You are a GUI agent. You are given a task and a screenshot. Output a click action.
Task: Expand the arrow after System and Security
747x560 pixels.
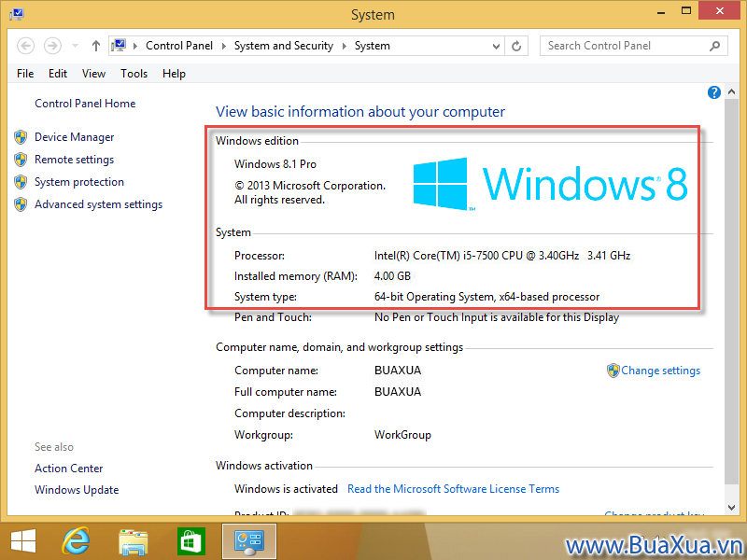[344, 46]
